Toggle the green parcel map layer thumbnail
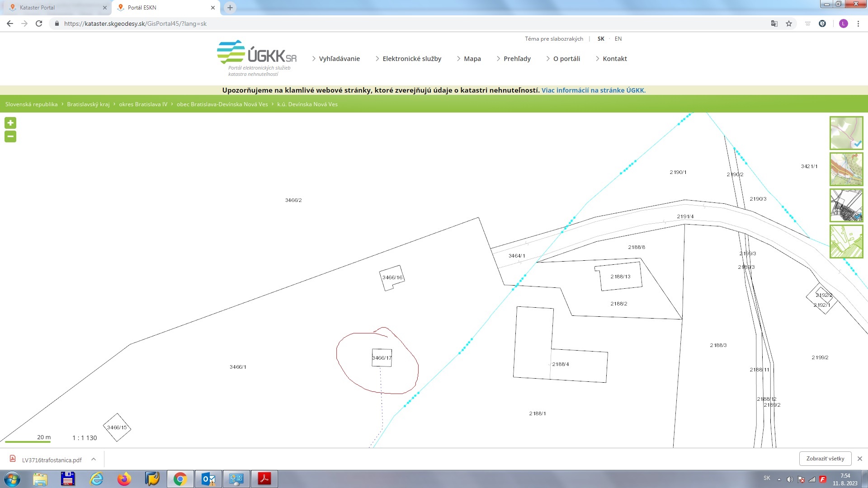Viewport: 868px width, 488px height. coord(846,242)
